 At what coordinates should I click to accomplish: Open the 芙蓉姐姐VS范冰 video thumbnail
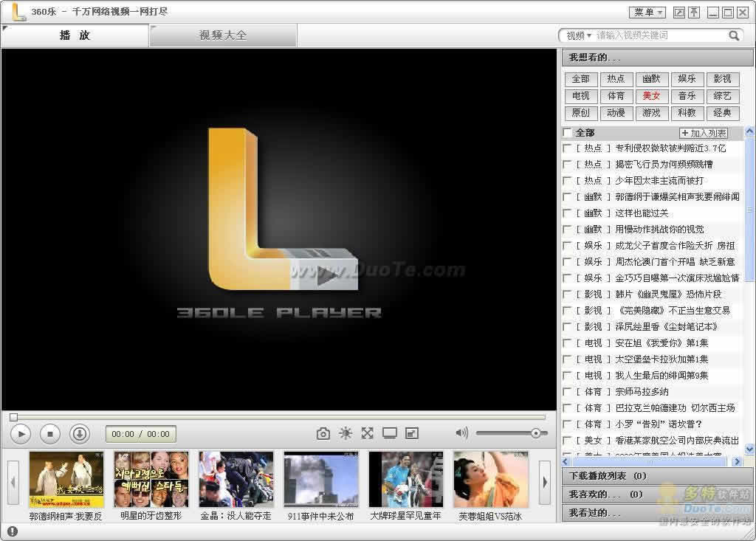(491, 480)
